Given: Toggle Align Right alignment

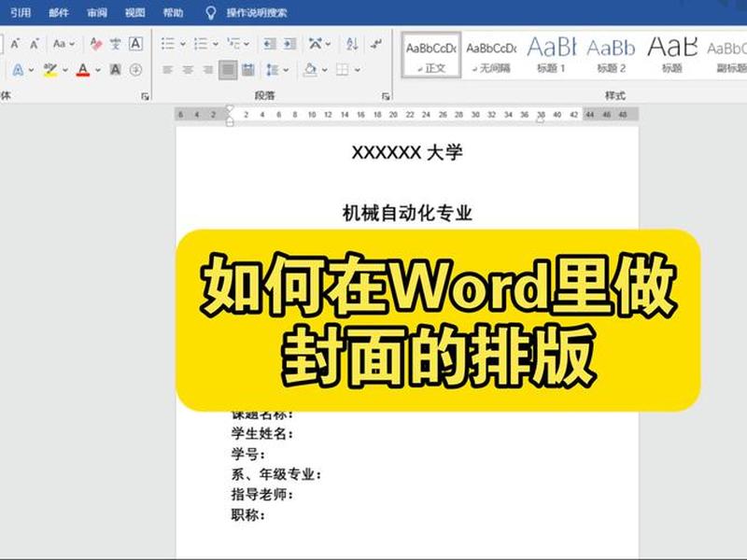Looking at the screenshot, I should pos(207,70).
